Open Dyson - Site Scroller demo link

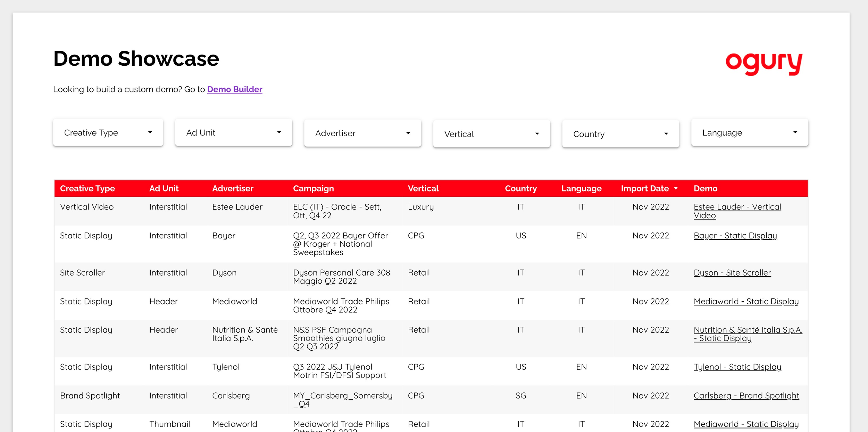[732, 273]
